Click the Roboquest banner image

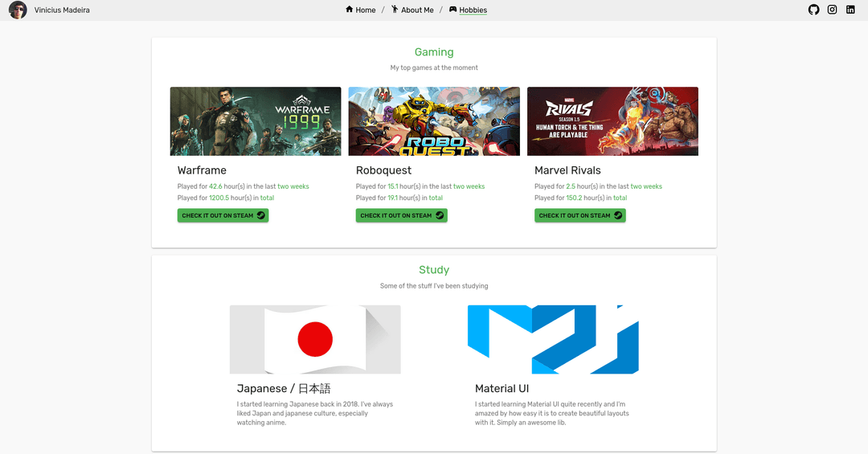[x=434, y=121]
